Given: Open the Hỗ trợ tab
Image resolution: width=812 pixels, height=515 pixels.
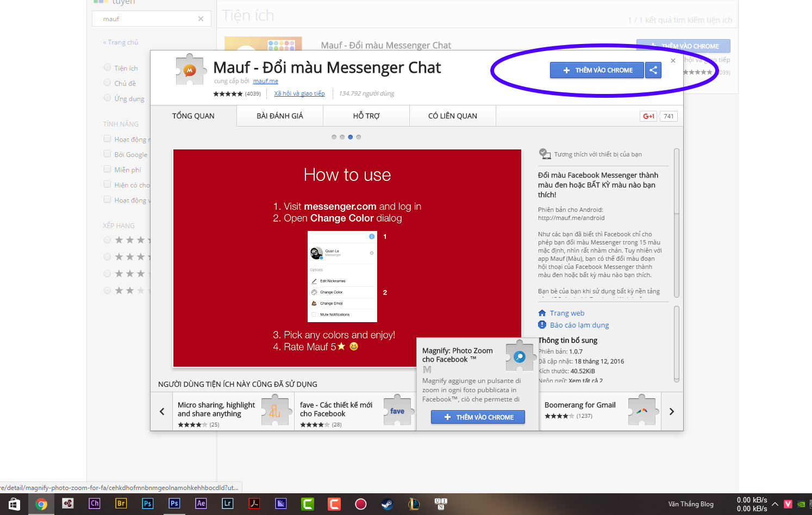Looking at the screenshot, I should pos(366,116).
